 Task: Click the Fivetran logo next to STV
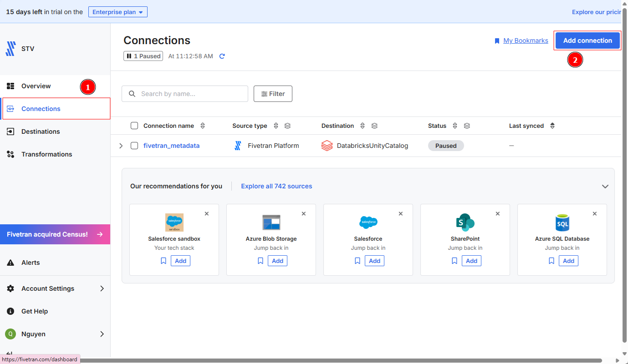coord(10,49)
